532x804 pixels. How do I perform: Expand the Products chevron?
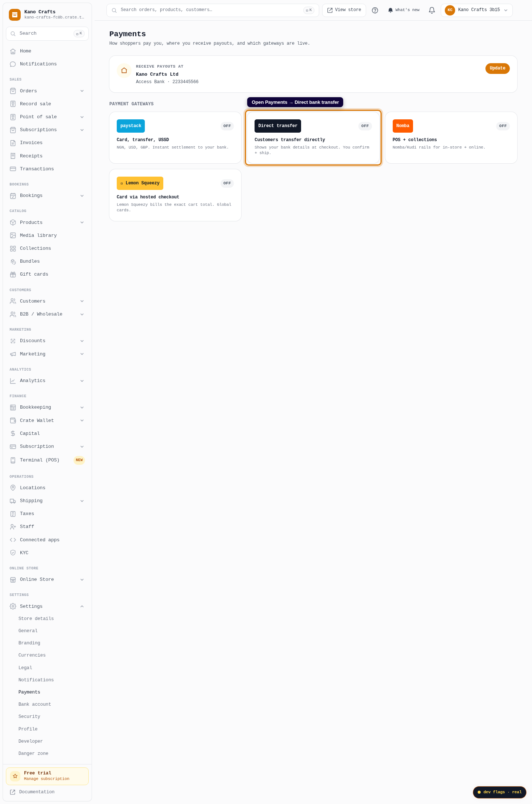[x=82, y=222]
